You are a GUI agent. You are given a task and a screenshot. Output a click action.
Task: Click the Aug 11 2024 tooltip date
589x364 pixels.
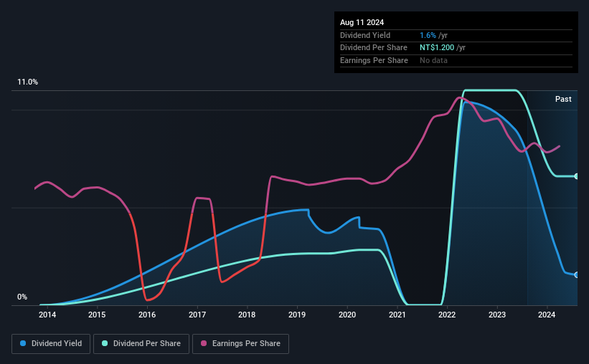[364, 22]
